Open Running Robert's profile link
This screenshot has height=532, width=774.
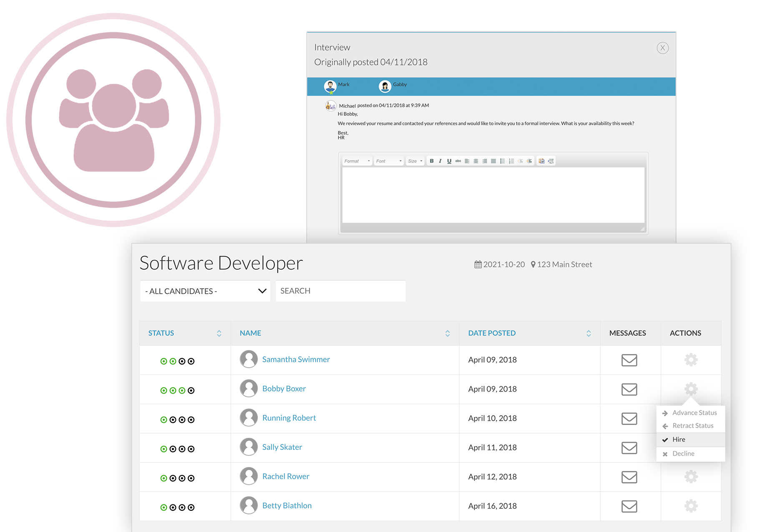tap(289, 417)
